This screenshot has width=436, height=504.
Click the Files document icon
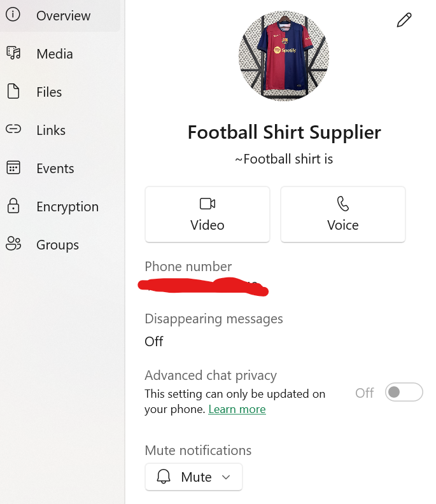click(13, 92)
